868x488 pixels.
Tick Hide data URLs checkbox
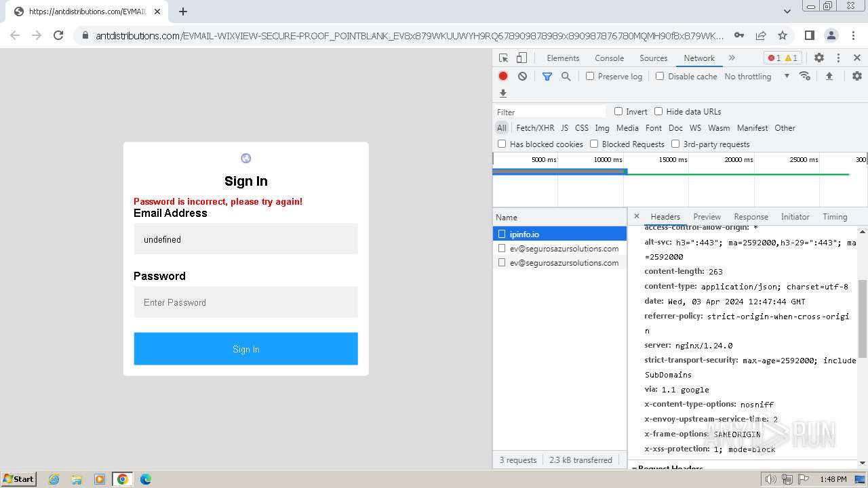pyautogui.click(x=658, y=111)
